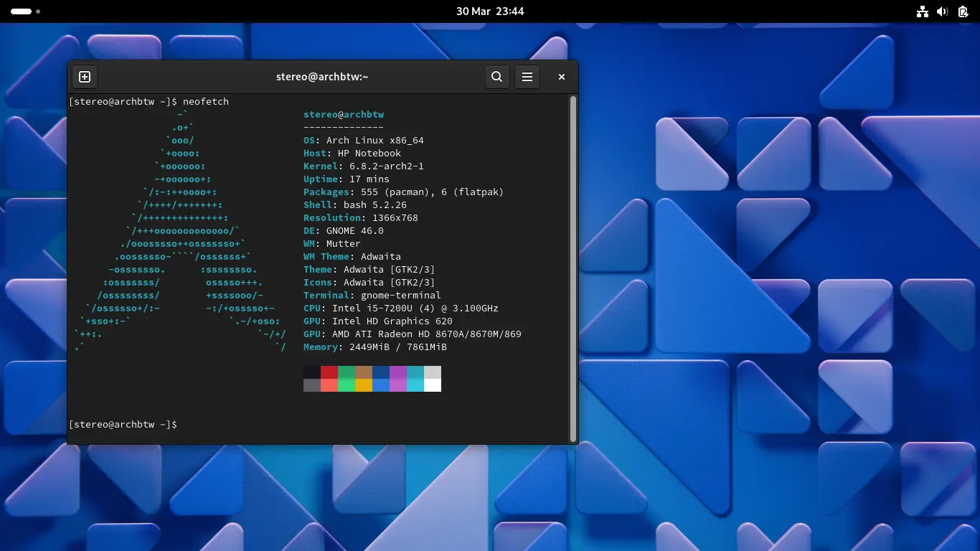
Task: Click the "stereo@archbtw" heading above the dashed line
Action: (344, 114)
